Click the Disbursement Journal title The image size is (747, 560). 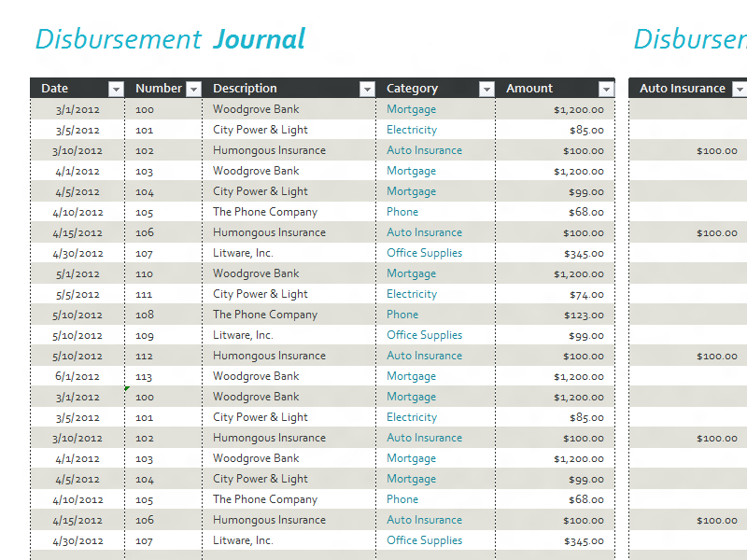tap(171, 39)
